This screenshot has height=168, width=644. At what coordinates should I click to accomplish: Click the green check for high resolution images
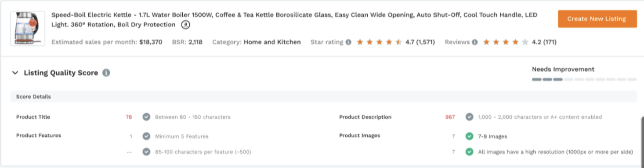(x=469, y=152)
